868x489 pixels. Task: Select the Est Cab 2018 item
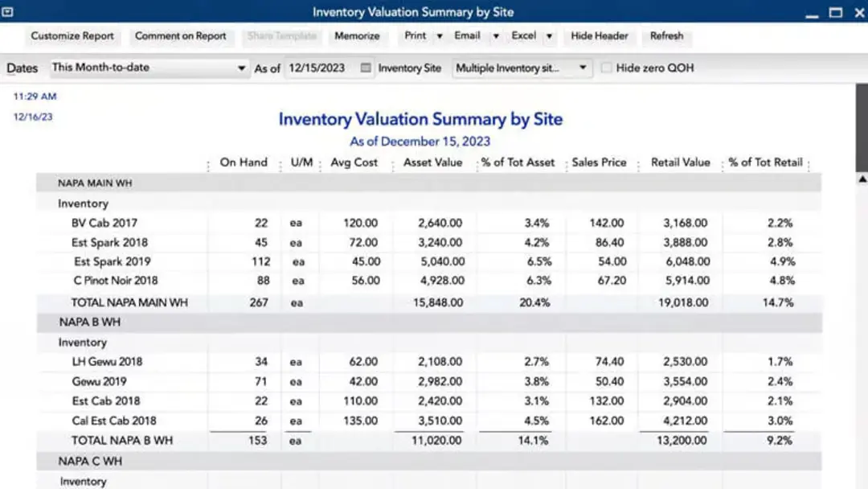[x=106, y=401]
